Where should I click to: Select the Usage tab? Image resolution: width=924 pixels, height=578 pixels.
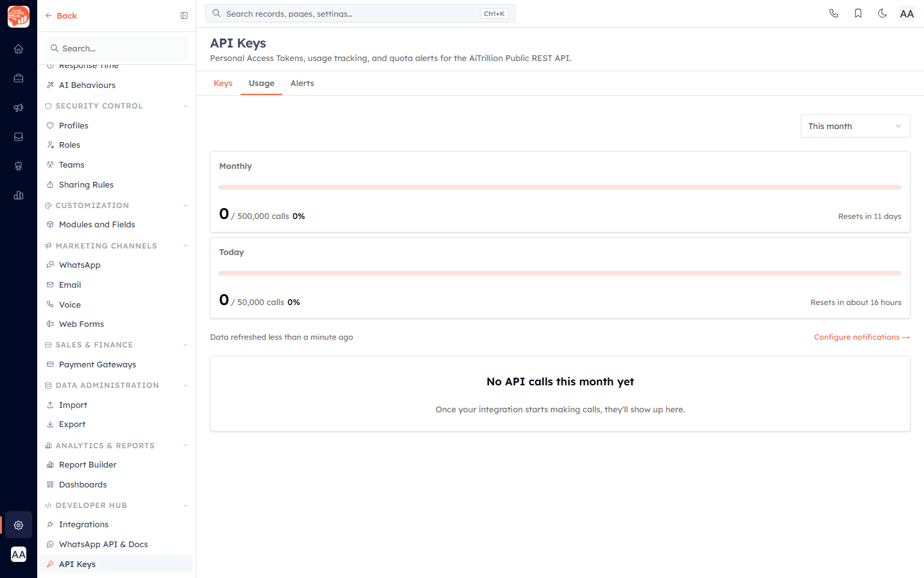(262, 83)
